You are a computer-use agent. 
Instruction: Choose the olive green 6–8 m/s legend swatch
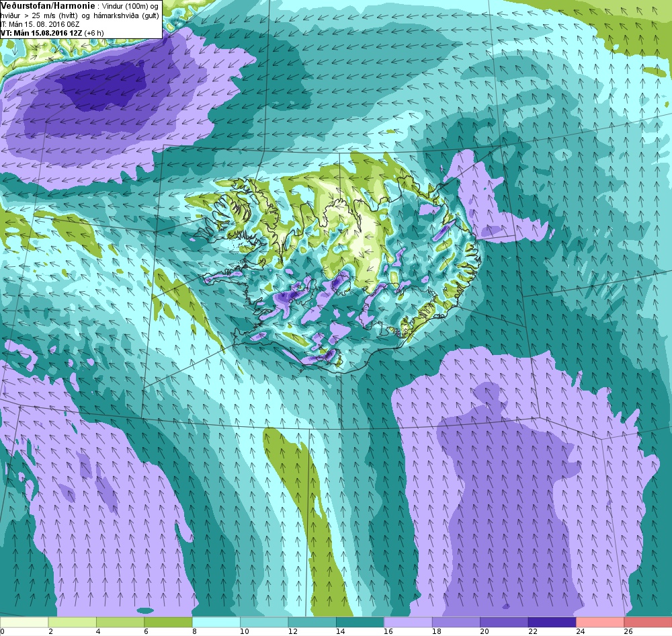tap(168, 623)
